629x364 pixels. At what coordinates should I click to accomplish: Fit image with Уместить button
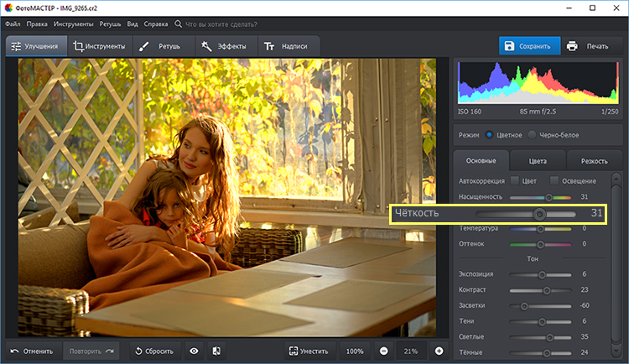click(309, 351)
